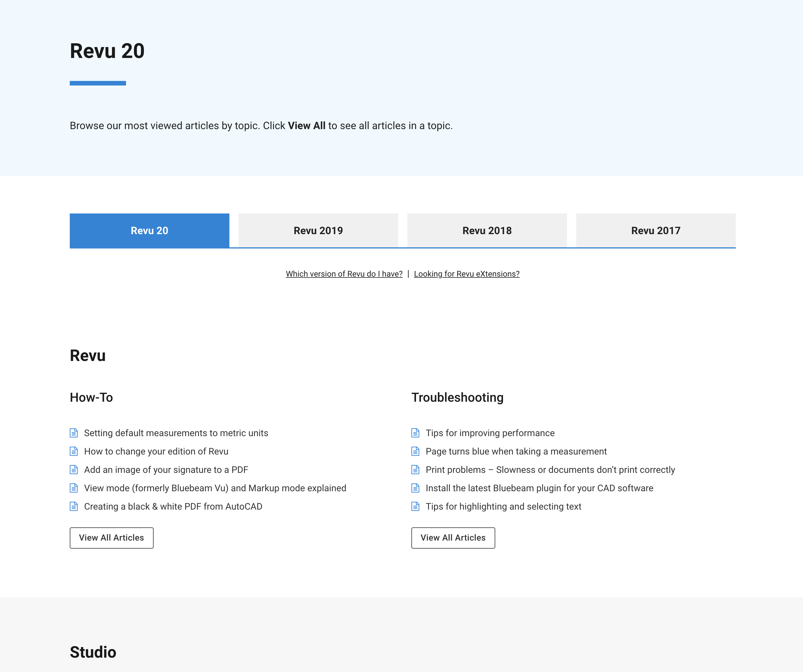Open 'Tips for highlighting and selecting text'

[503, 506]
